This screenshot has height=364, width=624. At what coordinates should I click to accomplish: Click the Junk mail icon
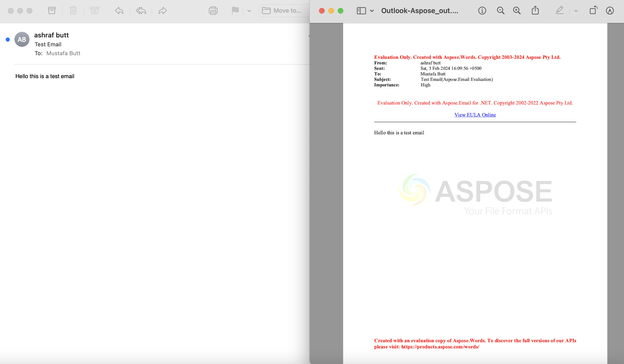(x=94, y=10)
